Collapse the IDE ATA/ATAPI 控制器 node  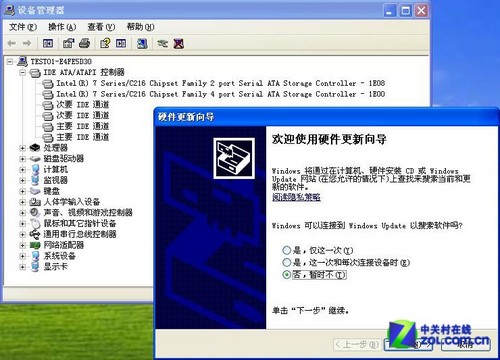click(22, 72)
